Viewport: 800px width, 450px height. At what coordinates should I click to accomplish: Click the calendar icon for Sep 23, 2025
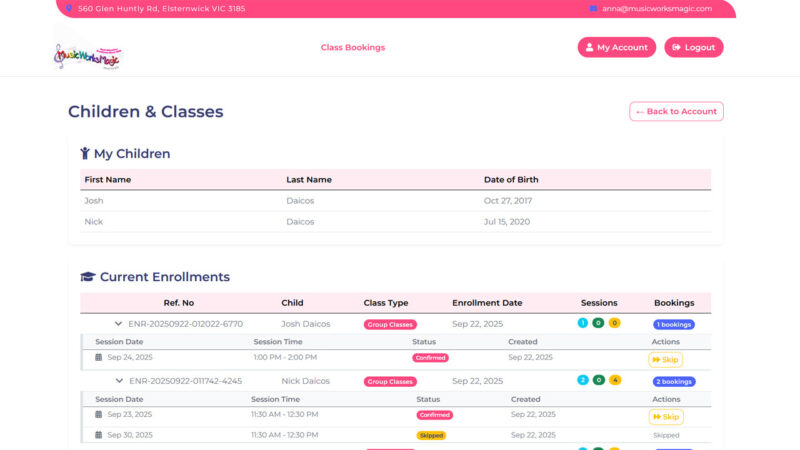[98, 414]
